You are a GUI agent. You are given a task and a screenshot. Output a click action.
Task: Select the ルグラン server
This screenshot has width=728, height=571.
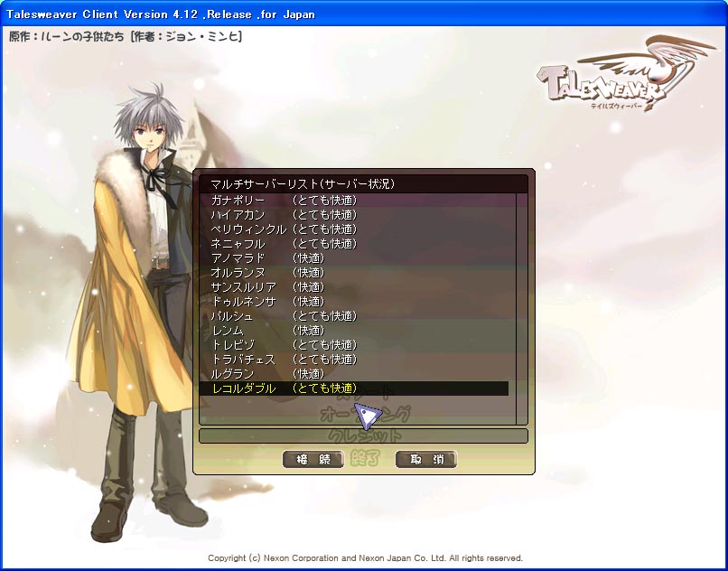click(x=354, y=373)
